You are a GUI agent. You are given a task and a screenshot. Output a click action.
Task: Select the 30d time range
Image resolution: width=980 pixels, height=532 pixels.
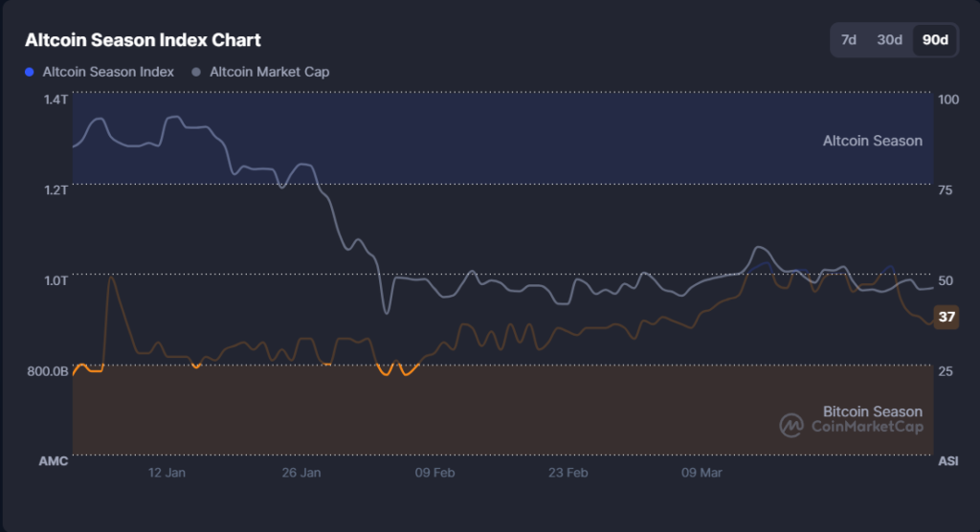coord(889,40)
